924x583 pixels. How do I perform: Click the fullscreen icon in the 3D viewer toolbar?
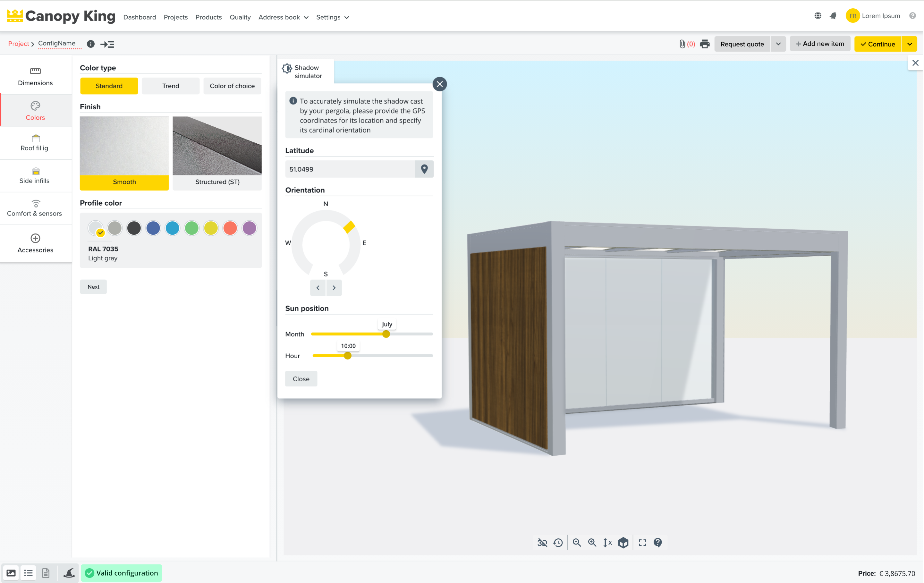tap(642, 542)
